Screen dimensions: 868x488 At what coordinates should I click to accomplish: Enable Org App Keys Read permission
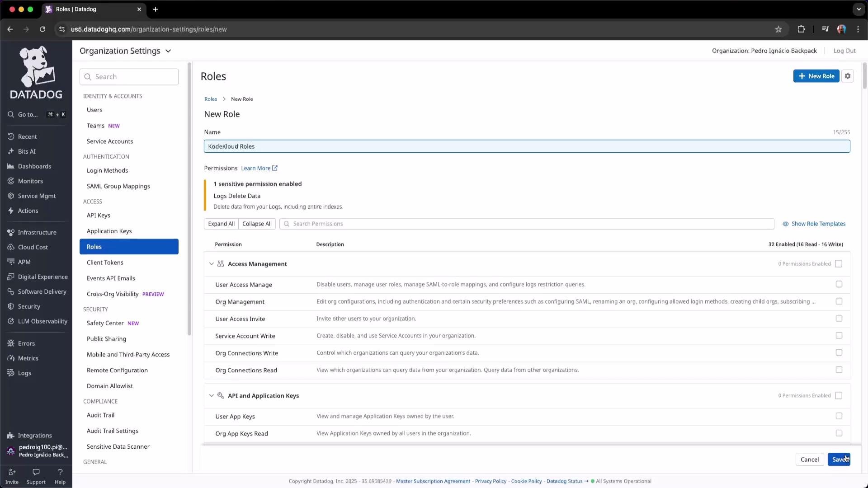839,433
